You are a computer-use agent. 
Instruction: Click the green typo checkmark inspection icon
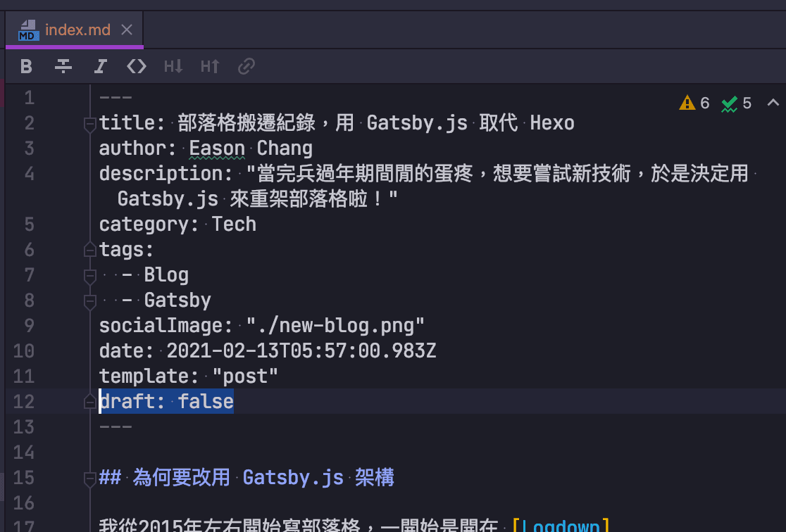[730, 103]
